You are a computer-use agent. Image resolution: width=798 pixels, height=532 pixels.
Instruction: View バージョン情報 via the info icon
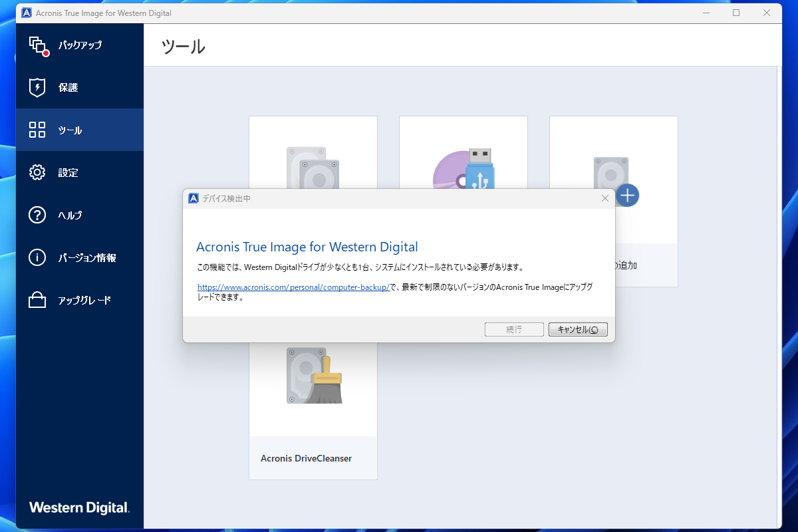click(38, 257)
